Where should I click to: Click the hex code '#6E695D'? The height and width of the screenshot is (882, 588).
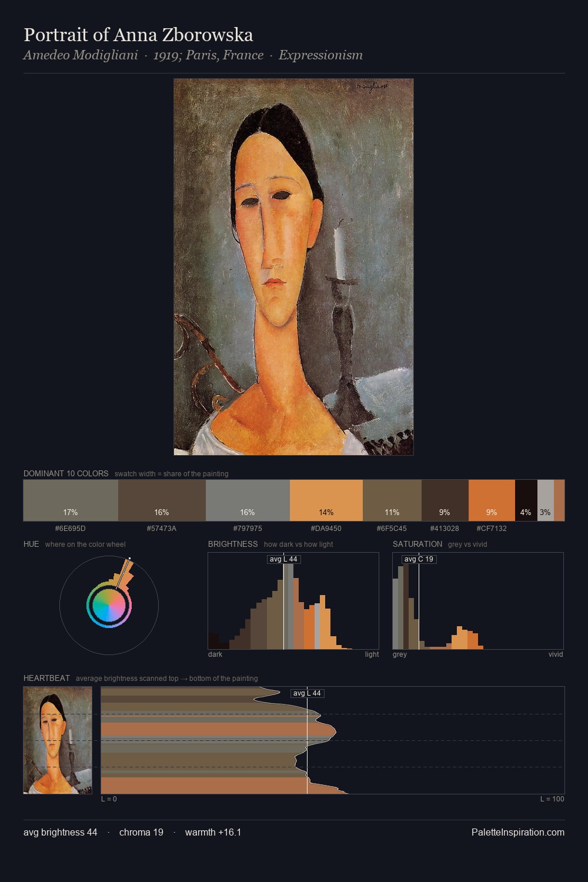(x=71, y=528)
